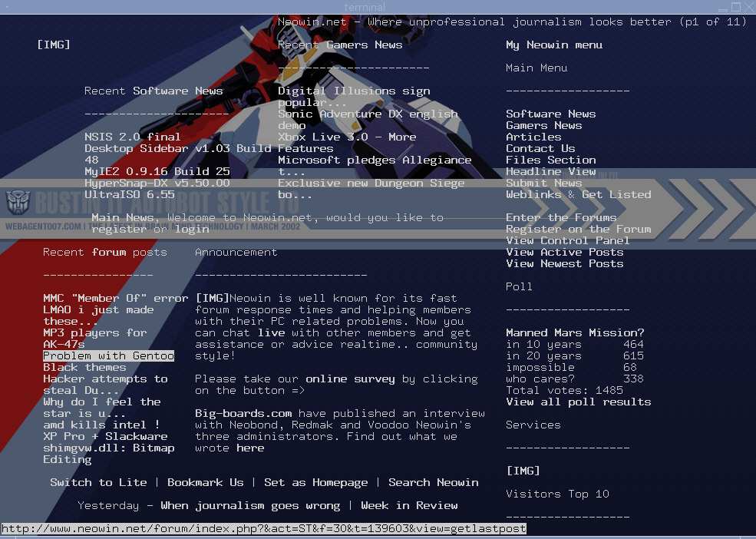The image size is (756, 539).
Task: Open the Headline View link
Action: [550, 172]
